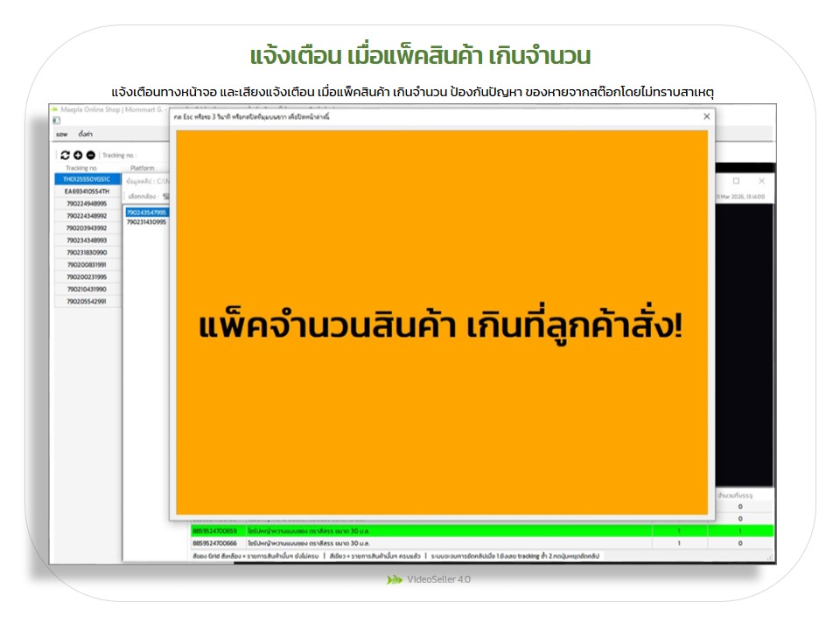Click the small icon below the app title
This screenshot has height=630, width=840.
57,121
